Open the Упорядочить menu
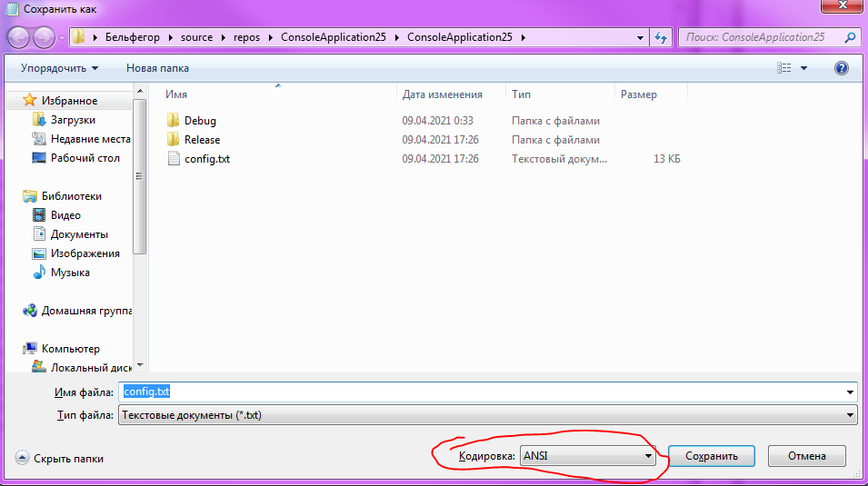 click(x=59, y=68)
